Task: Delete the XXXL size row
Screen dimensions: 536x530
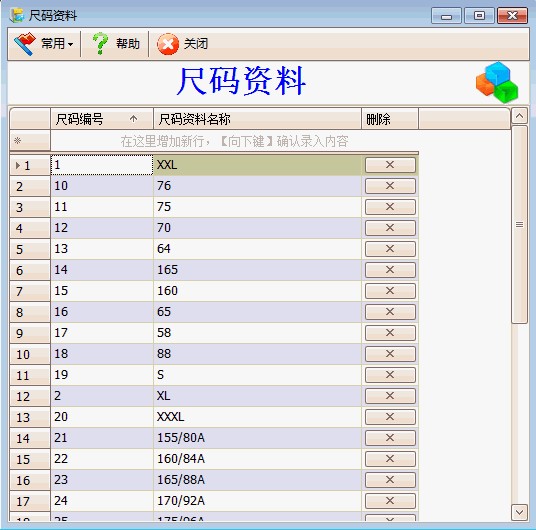Action: click(390, 417)
